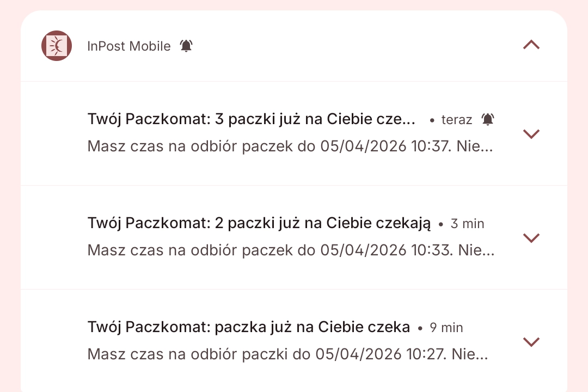This screenshot has height=392, width=588.
Task: Click the InPost Mobile app icon
Action: [x=57, y=46]
